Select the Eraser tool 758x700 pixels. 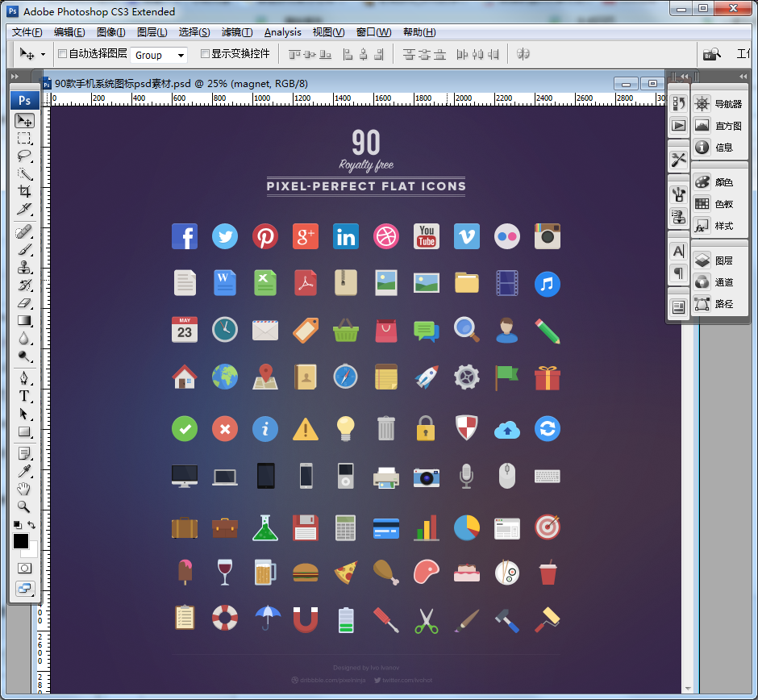click(x=24, y=302)
